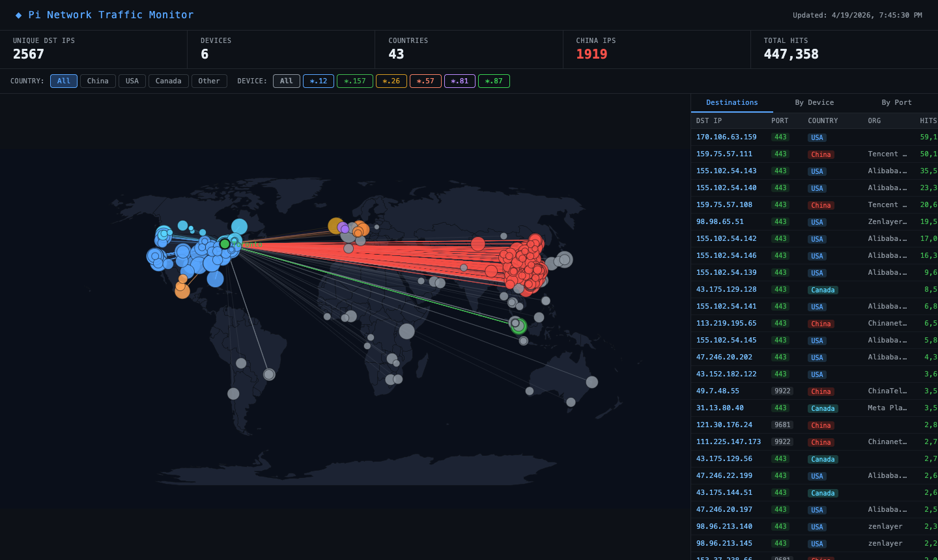Image resolution: width=938 pixels, height=560 pixels.
Task: Select row 47.246.22.199
Action: (814, 476)
